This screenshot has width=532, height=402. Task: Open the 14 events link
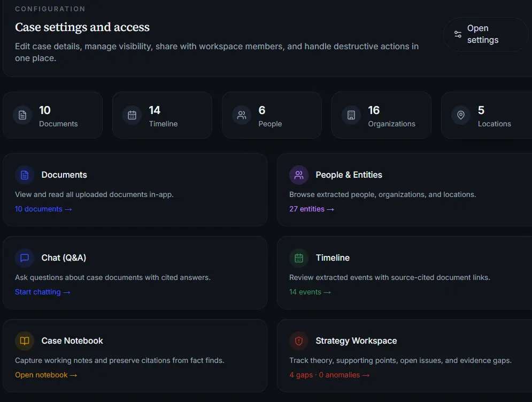click(310, 292)
